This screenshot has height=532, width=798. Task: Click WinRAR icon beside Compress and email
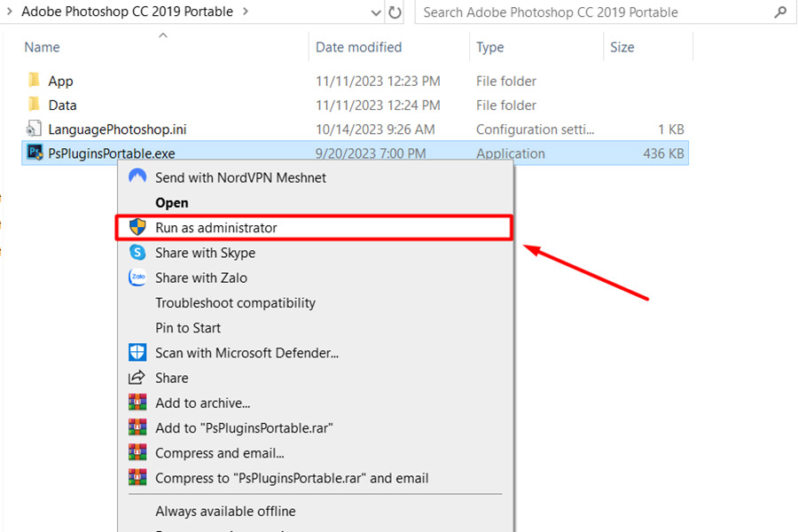pos(137,452)
